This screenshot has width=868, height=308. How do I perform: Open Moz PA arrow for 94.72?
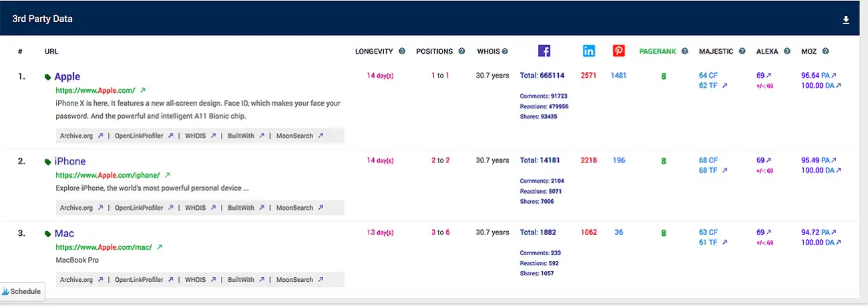click(x=833, y=233)
